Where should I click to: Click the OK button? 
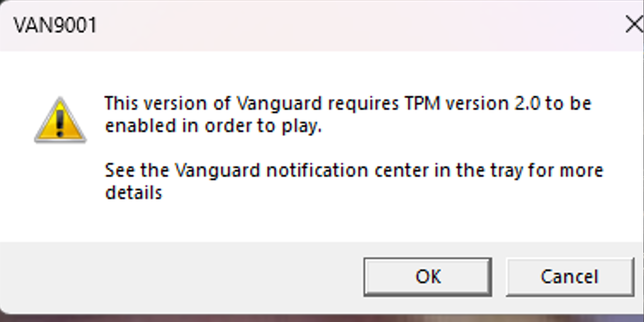coord(428,276)
